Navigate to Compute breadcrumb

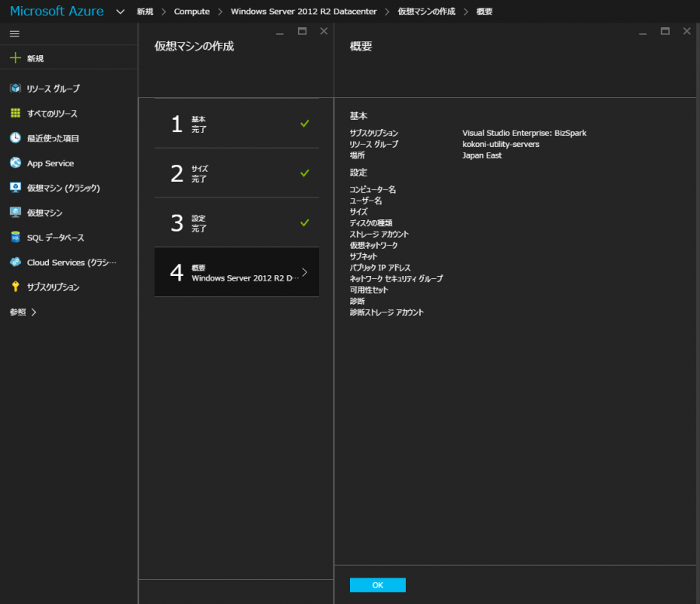coord(192,12)
